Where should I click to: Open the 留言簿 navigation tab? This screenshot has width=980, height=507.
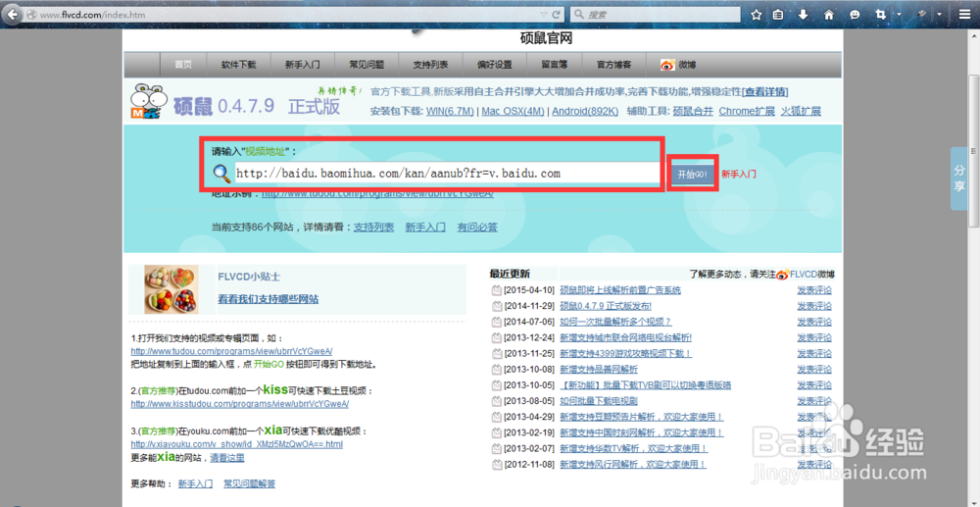555,65
